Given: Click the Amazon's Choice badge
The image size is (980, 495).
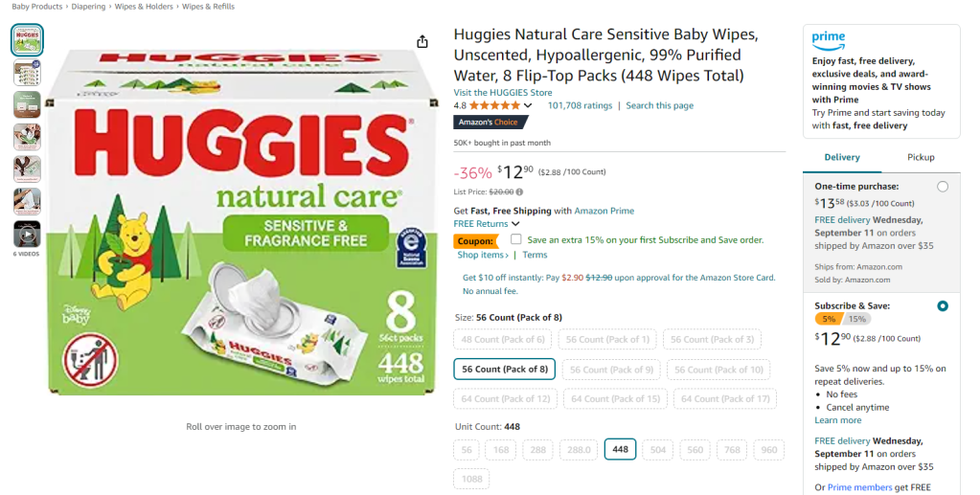Looking at the screenshot, I should click(x=486, y=123).
